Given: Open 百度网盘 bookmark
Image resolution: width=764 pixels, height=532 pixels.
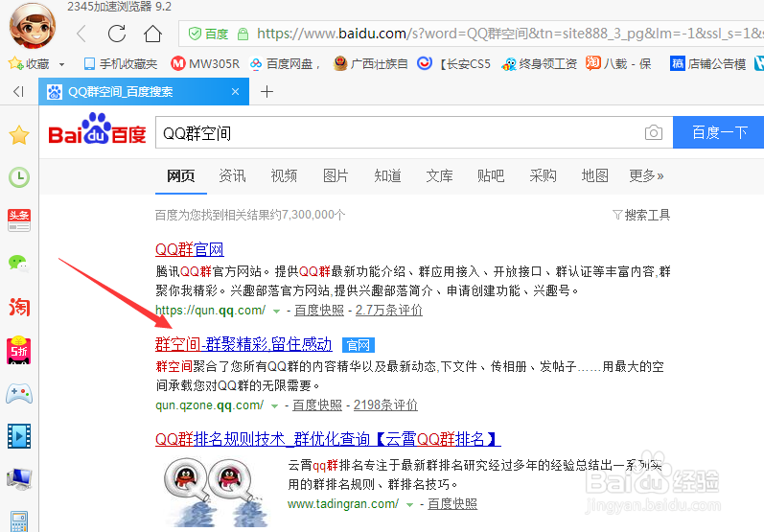Looking at the screenshot, I should (284, 64).
